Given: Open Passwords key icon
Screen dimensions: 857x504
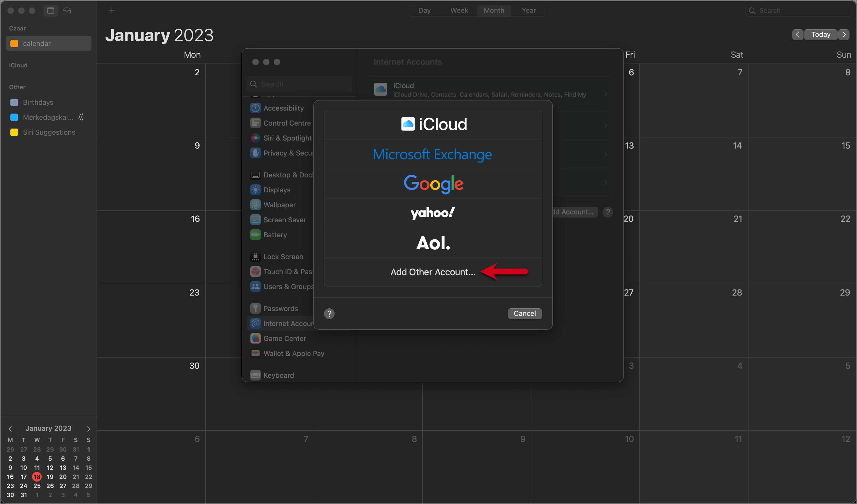Looking at the screenshot, I should (255, 309).
